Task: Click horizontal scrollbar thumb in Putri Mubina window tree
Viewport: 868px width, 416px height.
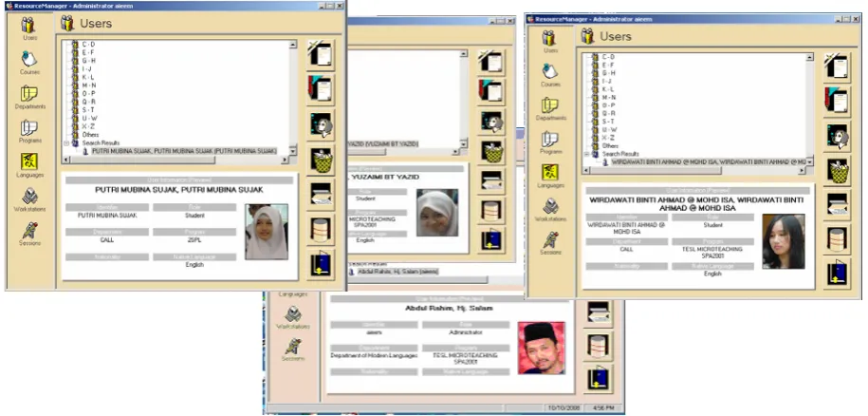Action: (141, 160)
